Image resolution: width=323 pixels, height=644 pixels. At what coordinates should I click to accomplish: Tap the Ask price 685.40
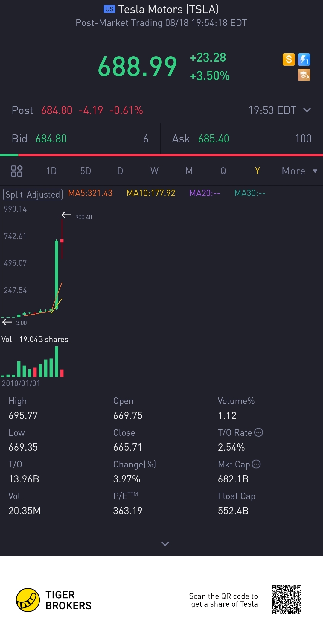pos(214,139)
